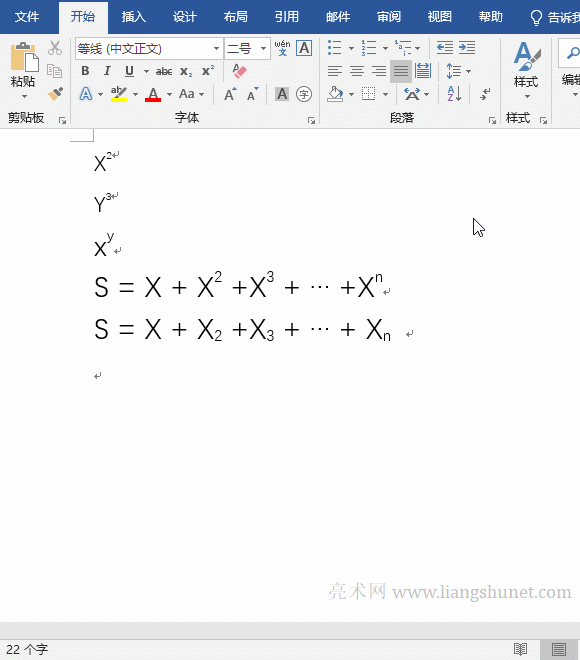
Task: Click the Copy icon in clipboard group
Action: point(54,71)
